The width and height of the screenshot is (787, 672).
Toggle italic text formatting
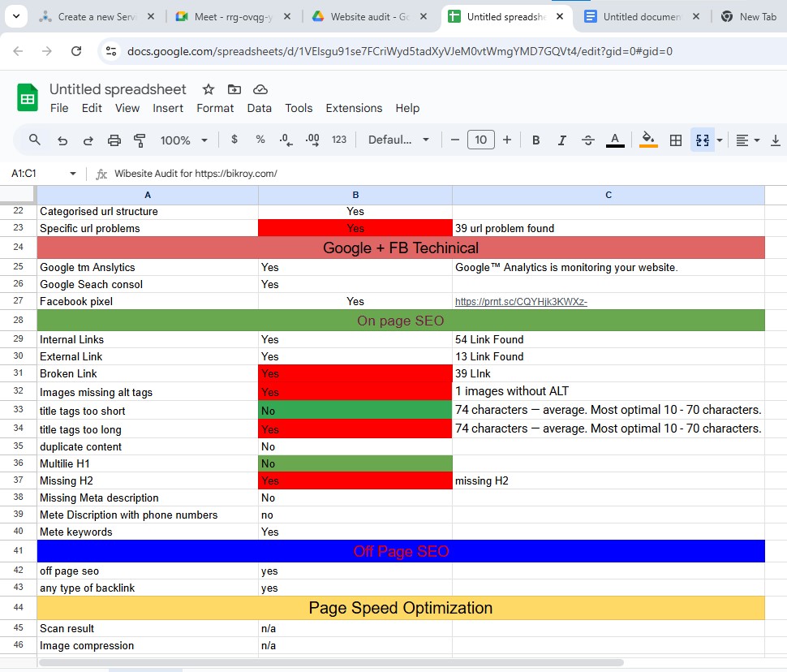pos(561,140)
